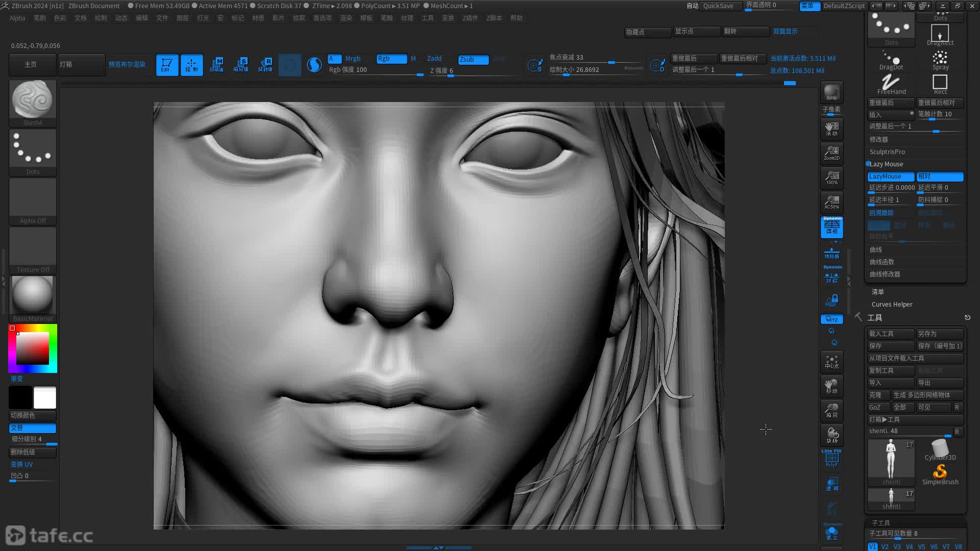Image resolution: width=980 pixels, height=551 pixels.
Task: Click the AC50% zoom icon
Action: tap(831, 202)
